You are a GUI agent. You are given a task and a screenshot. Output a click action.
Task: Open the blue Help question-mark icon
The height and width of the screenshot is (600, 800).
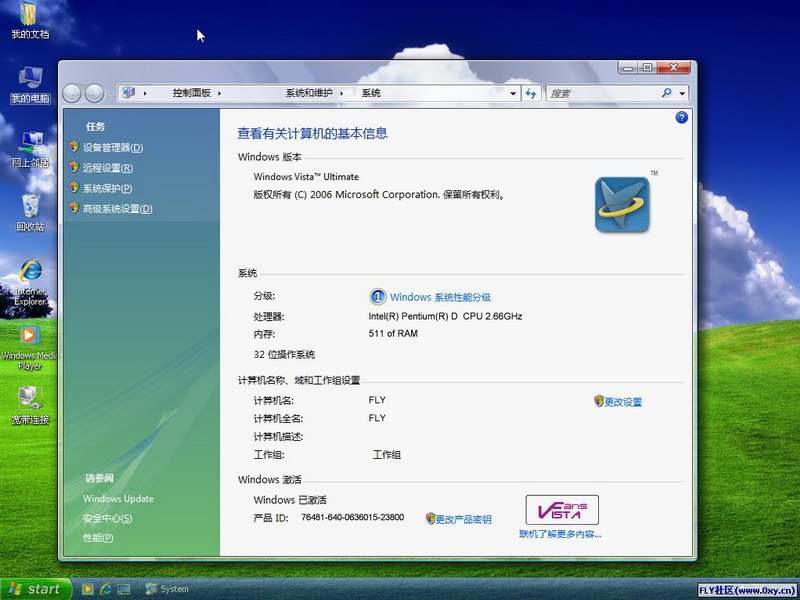pos(681,118)
